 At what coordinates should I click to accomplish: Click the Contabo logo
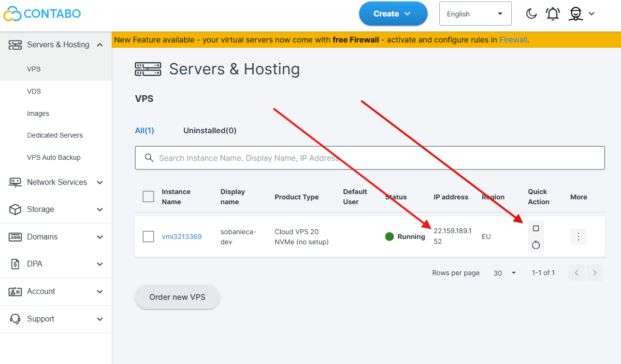click(42, 14)
